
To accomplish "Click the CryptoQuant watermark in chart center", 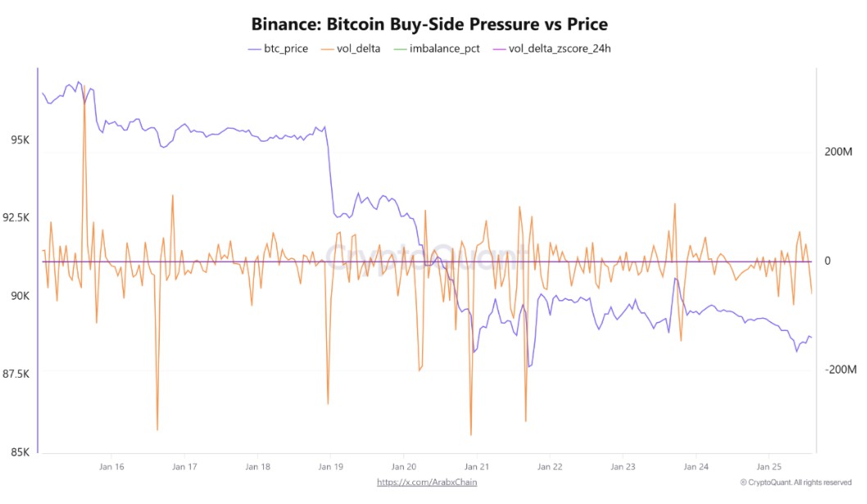I will pyautogui.click(x=426, y=257).
